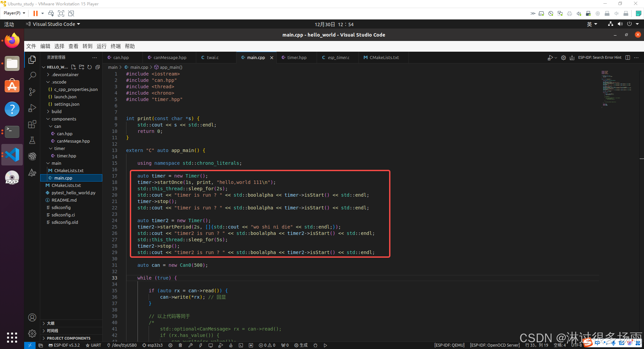This screenshot has width=644, height=349.
Task: Click the debug-run icon in editor toolbar
Action: [x=550, y=58]
